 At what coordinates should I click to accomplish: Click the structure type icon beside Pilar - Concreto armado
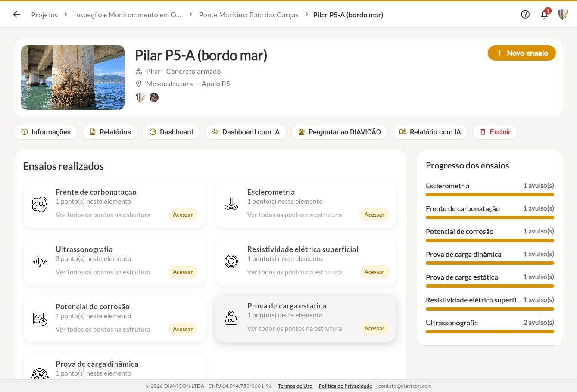point(139,72)
